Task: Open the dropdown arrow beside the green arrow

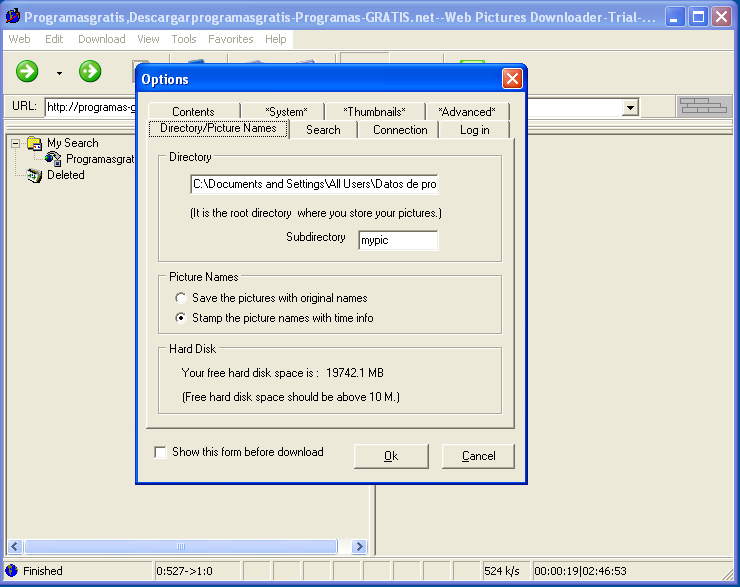Action: tap(59, 73)
